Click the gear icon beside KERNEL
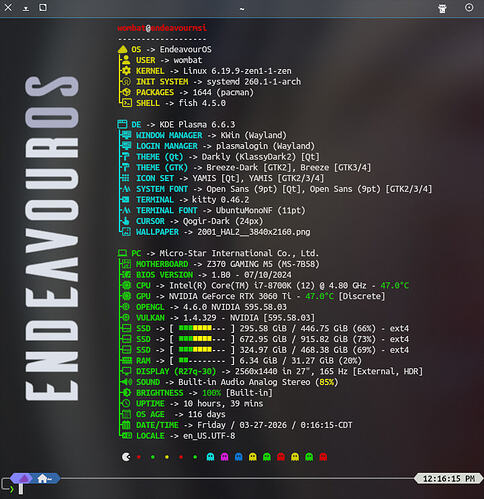This screenshot has width=484, height=499. (x=126, y=71)
